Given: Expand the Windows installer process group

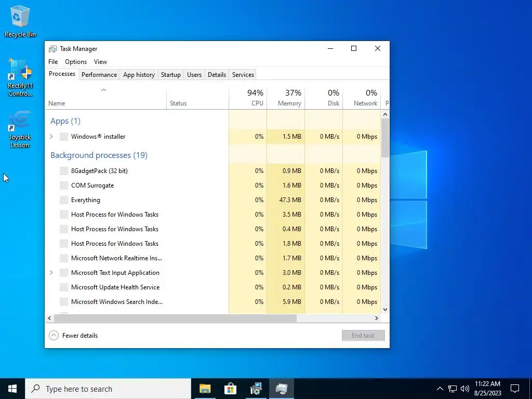Looking at the screenshot, I should click(x=51, y=137).
